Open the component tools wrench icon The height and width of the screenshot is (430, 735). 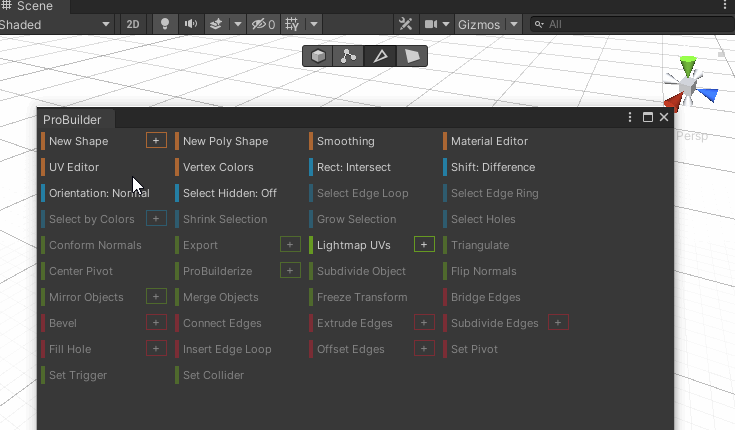pyautogui.click(x=405, y=24)
